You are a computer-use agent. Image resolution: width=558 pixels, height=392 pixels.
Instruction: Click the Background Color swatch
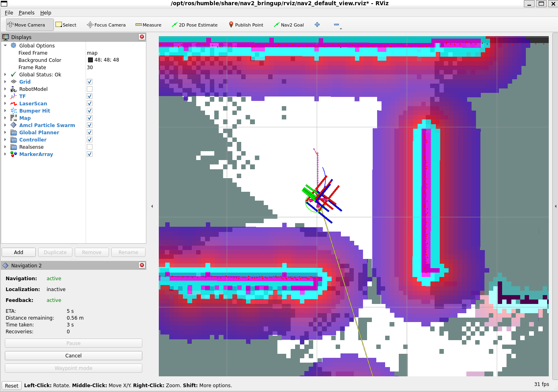[x=90, y=60]
